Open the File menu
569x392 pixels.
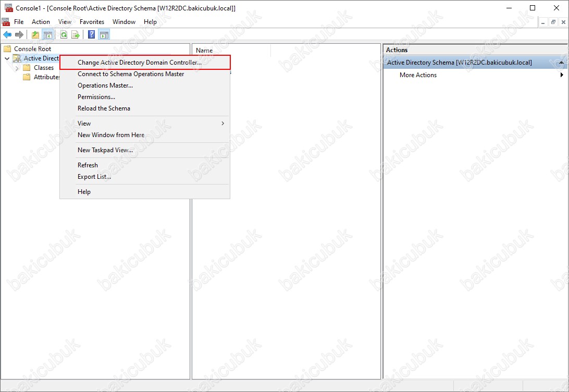tap(19, 22)
